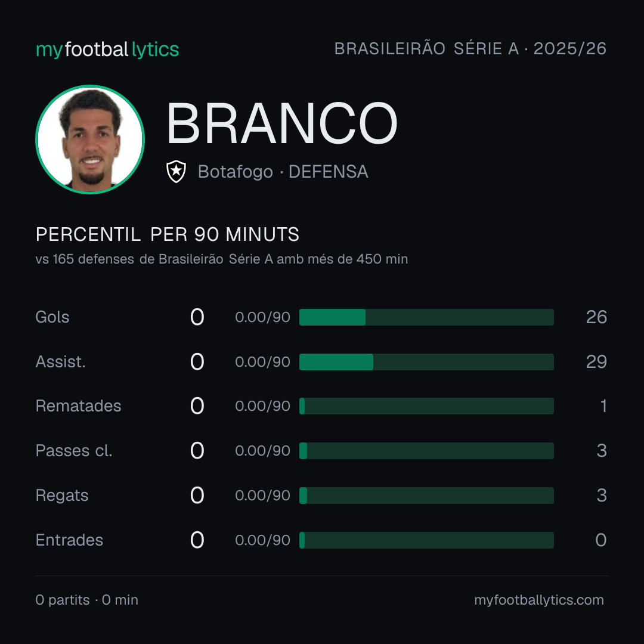Click the Passes cl. percentile bar
644x644 pixels.
426,451
